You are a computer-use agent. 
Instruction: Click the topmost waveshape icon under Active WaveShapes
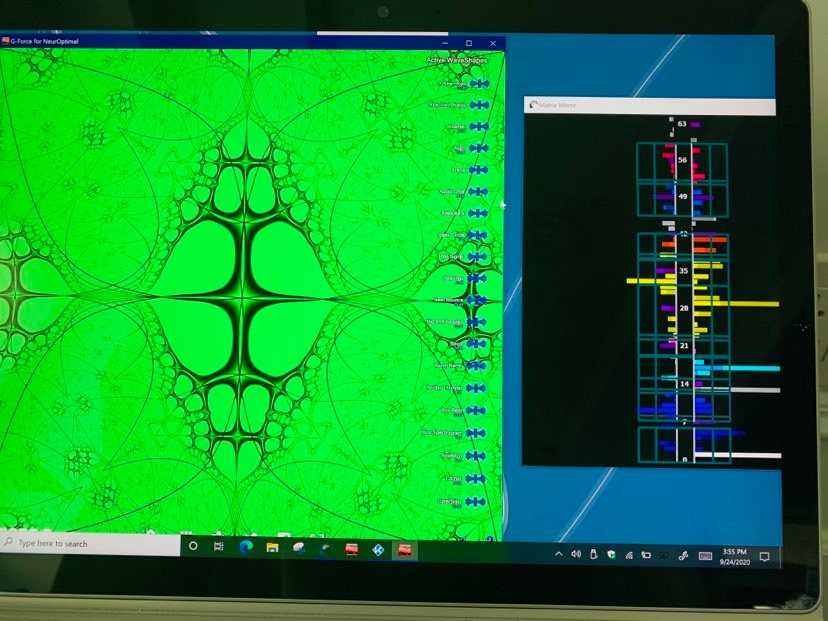point(479,83)
